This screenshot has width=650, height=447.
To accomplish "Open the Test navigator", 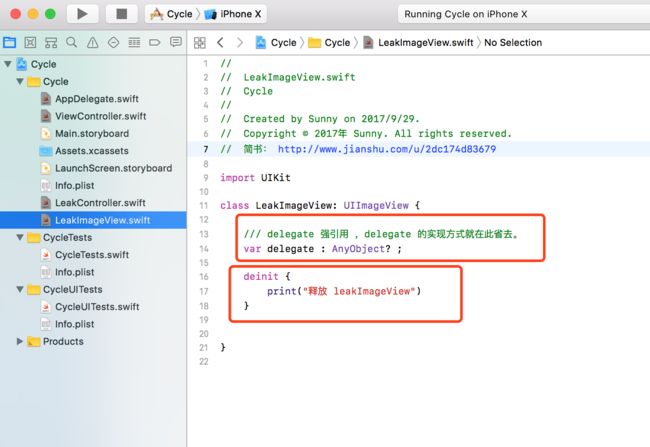I will click(113, 42).
